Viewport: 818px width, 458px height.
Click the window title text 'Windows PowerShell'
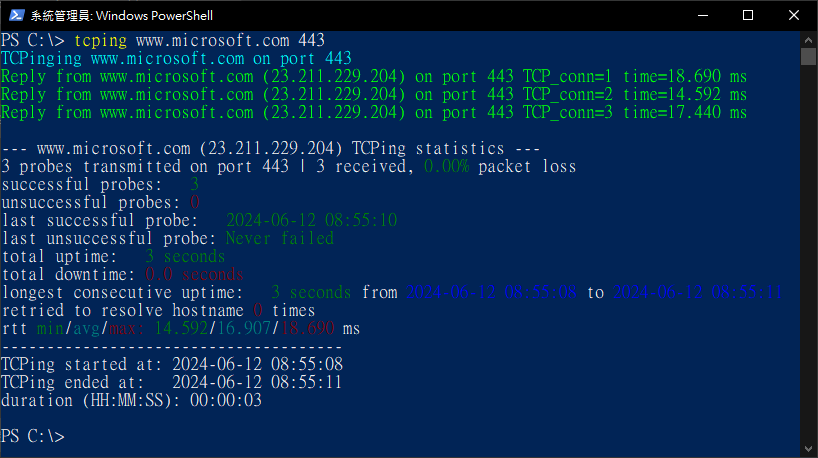[x=154, y=16]
